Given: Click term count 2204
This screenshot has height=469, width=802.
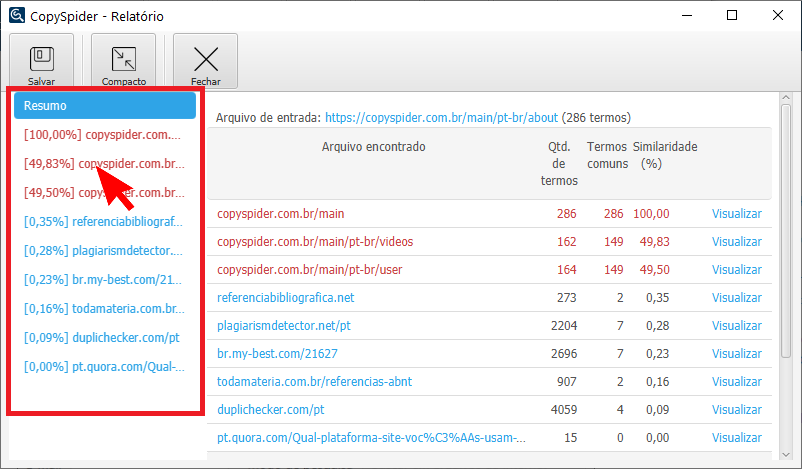Looking at the screenshot, I should pos(564,326).
